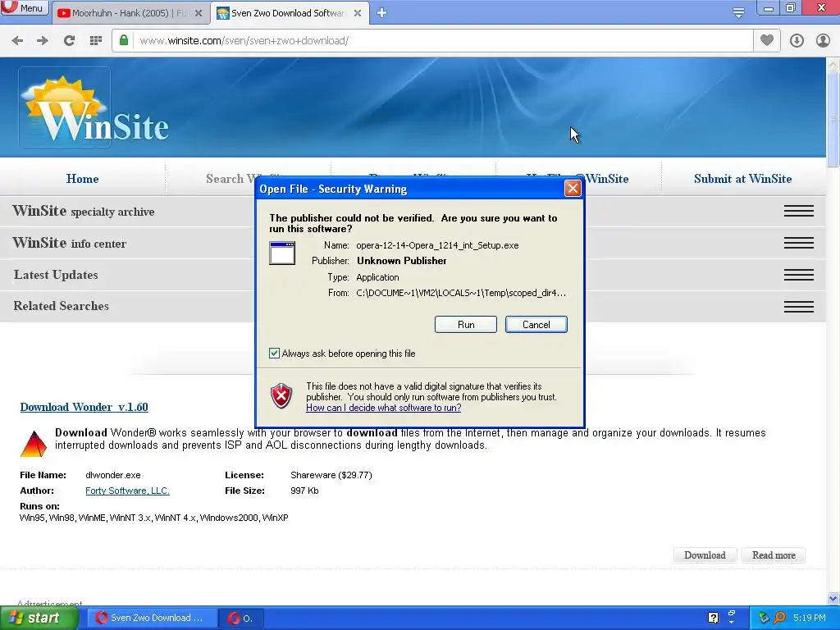Go to the Home navigation item
The width and height of the screenshot is (840, 630).
pyautogui.click(x=83, y=179)
